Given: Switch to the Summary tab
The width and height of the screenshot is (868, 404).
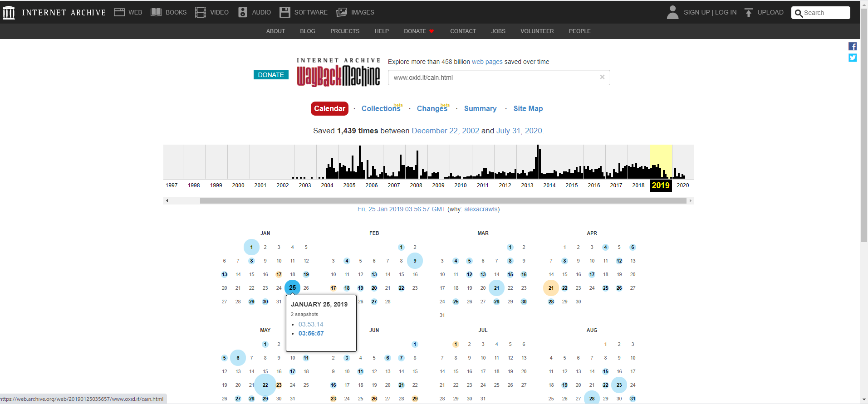Looking at the screenshot, I should [480, 108].
